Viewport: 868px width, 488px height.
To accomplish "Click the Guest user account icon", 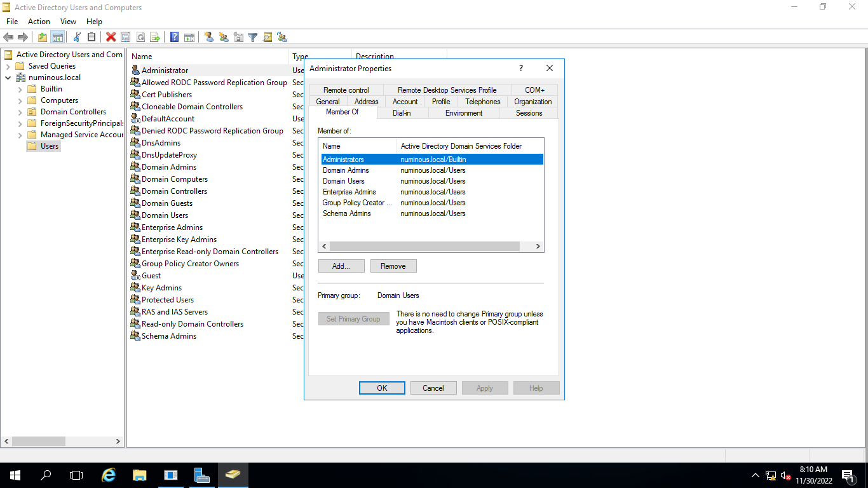I will coord(135,276).
